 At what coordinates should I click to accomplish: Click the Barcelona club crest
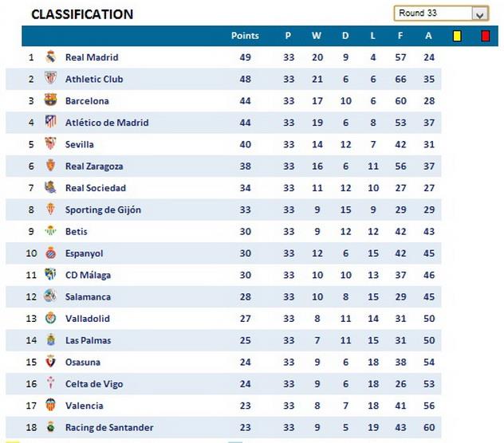coord(50,101)
